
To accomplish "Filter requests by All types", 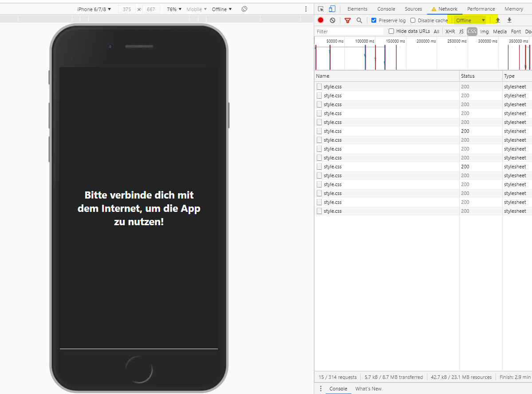I will tap(436, 32).
